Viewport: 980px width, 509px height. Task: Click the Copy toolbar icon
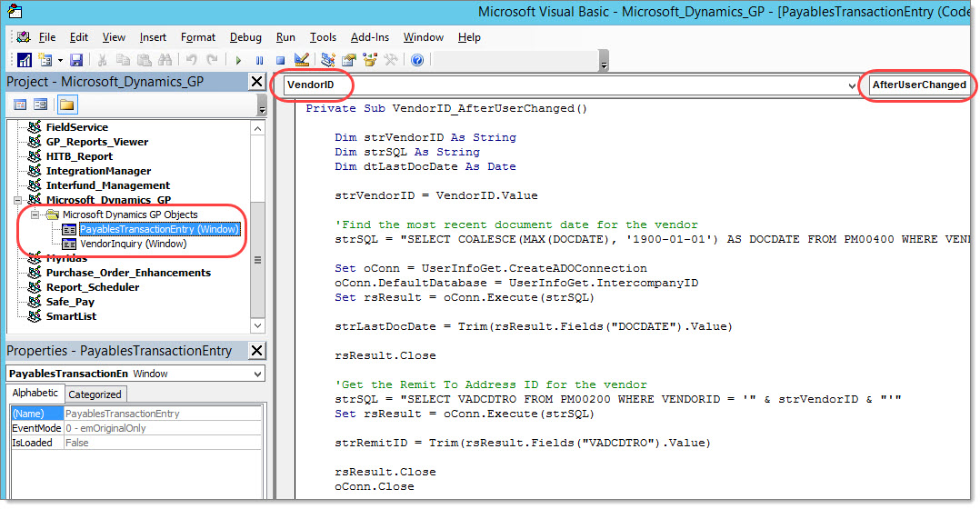[x=123, y=60]
